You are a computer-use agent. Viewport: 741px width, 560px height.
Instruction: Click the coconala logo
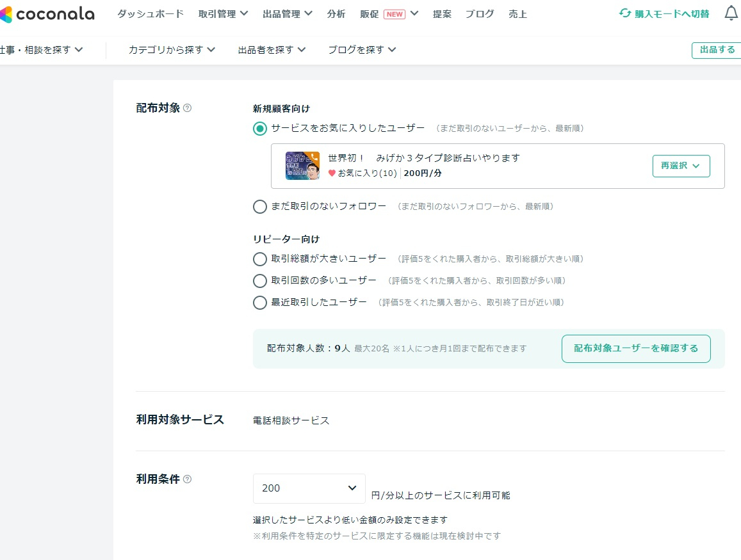[x=48, y=14]
